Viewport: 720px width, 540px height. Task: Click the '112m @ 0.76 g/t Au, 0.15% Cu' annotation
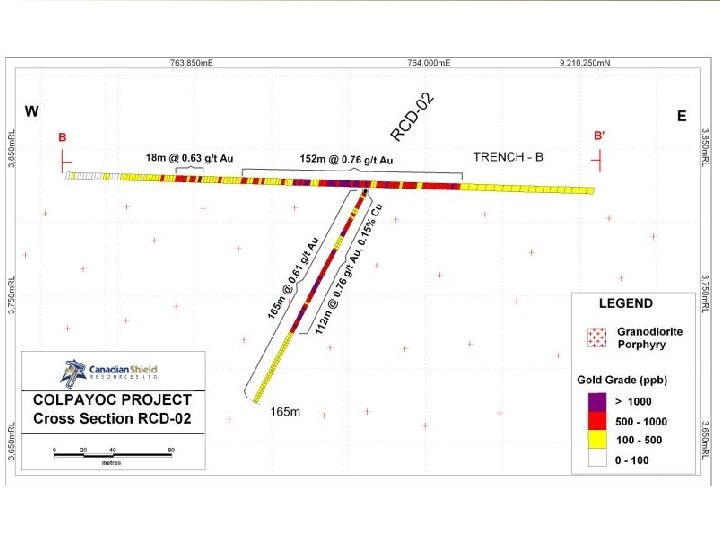coord(349,269)
